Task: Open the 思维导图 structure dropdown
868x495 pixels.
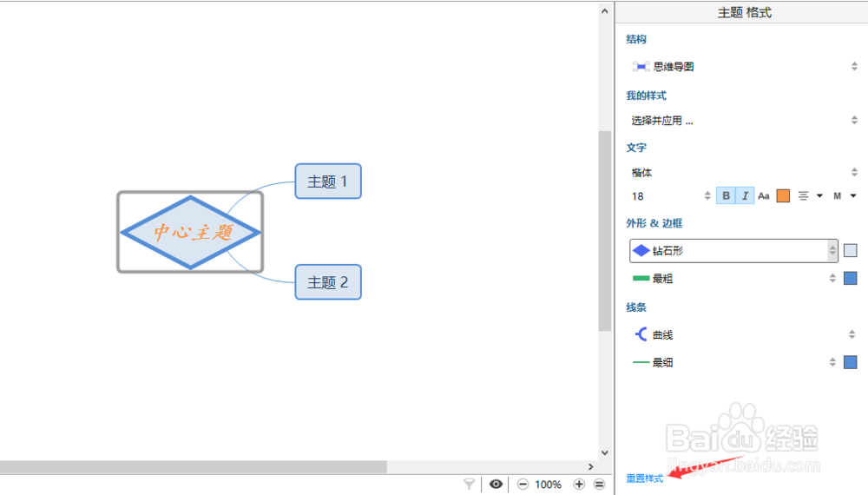Action: [745, 67]
